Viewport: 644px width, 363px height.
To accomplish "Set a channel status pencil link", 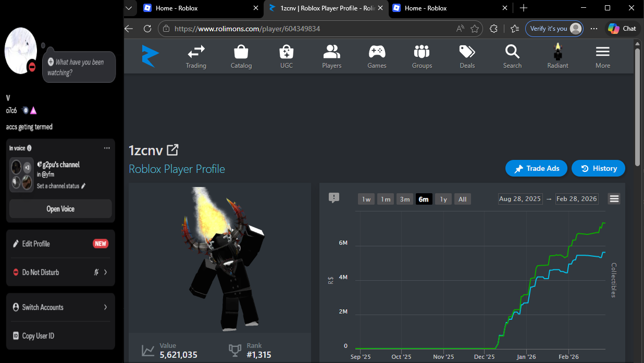I will click(x=61, y=186).
